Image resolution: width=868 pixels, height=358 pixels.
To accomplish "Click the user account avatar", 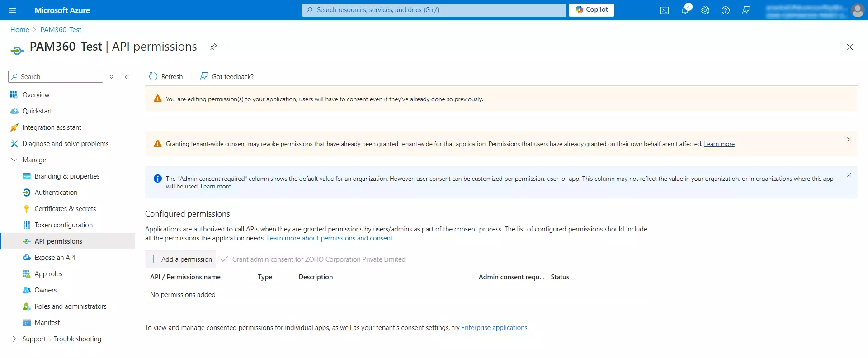I will click(x=858, y=10).
